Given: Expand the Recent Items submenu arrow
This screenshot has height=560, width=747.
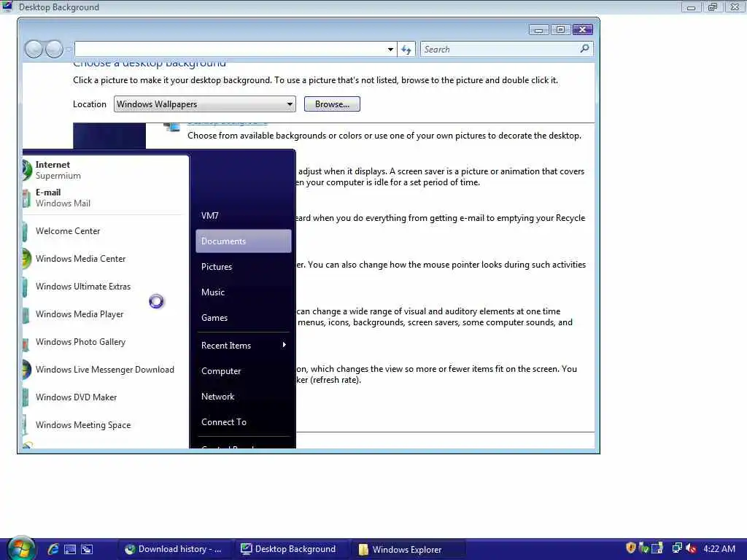Looking at the screenshot, I should [285, 345].
